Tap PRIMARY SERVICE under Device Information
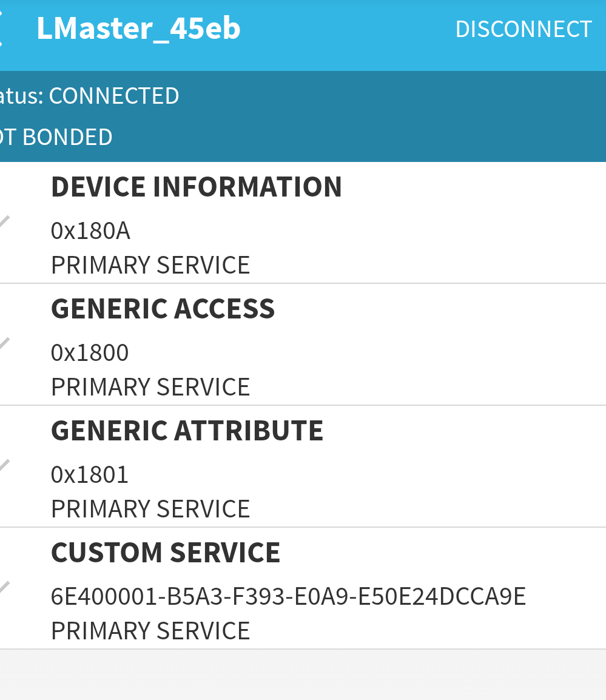 click(x=150, y=266)
